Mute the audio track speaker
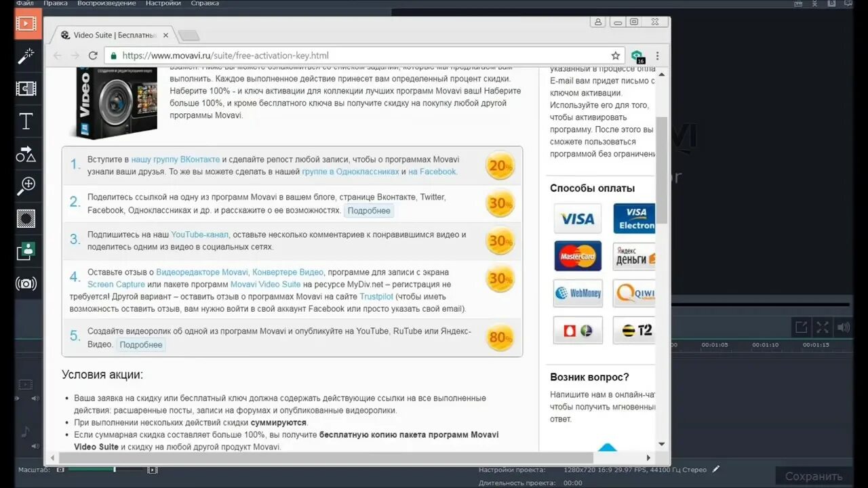Image resolution: width=868 pixels, height=488 pixels. tap(35, 446)
